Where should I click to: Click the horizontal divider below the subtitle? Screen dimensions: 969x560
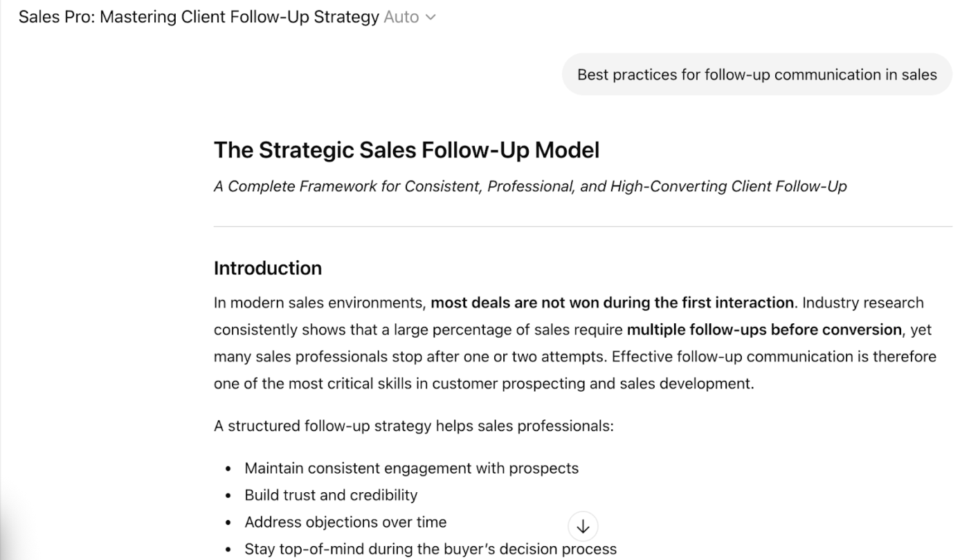click(x=583, y=224)
